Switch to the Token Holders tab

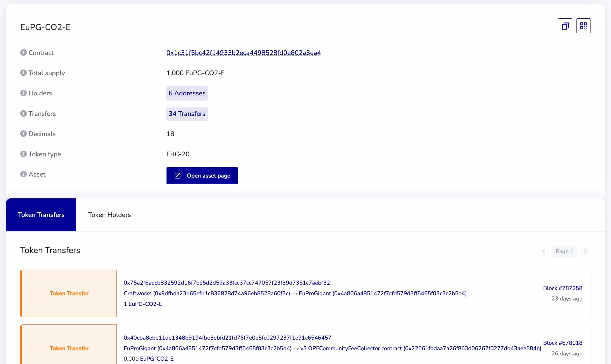[109, 215]
